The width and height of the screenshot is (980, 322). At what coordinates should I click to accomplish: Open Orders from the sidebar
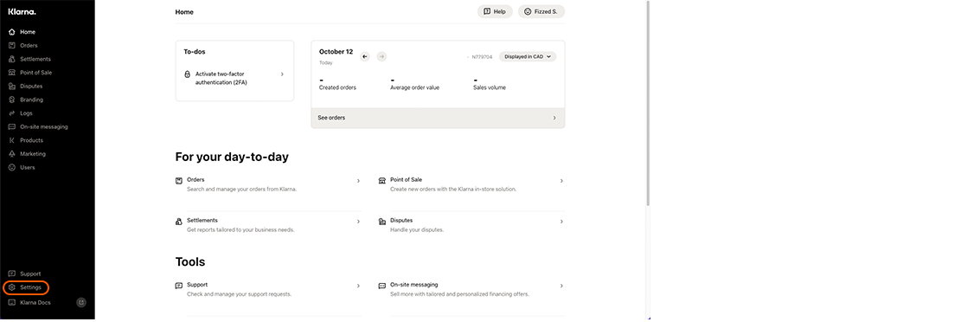(23, 46)
